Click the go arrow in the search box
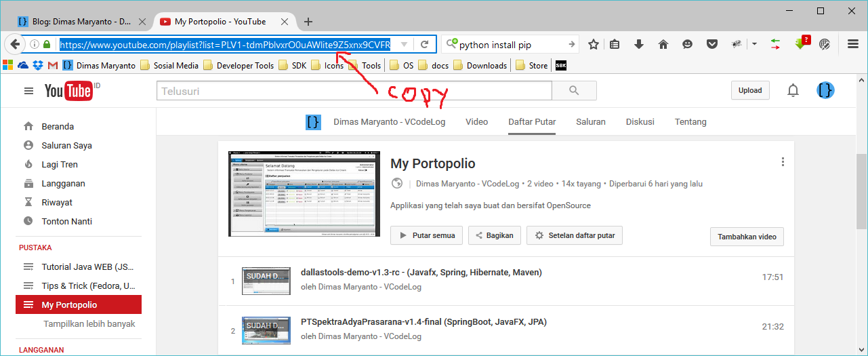Viewport: 868px width, 356px height. tap(571, 45)
